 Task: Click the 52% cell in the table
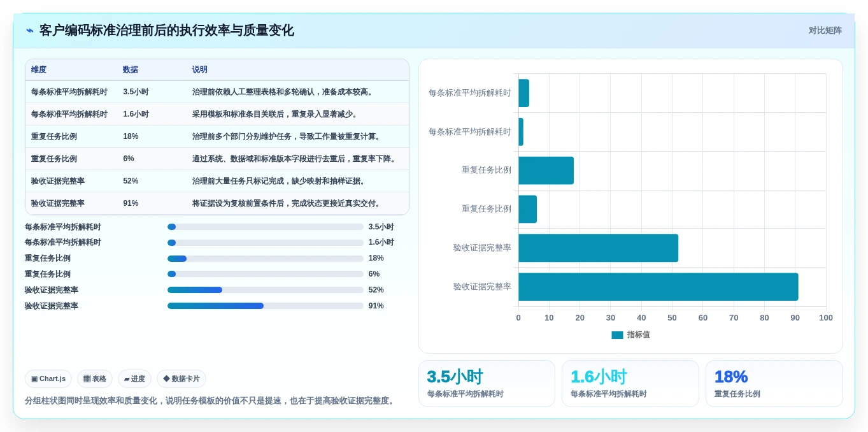(131, 181)
